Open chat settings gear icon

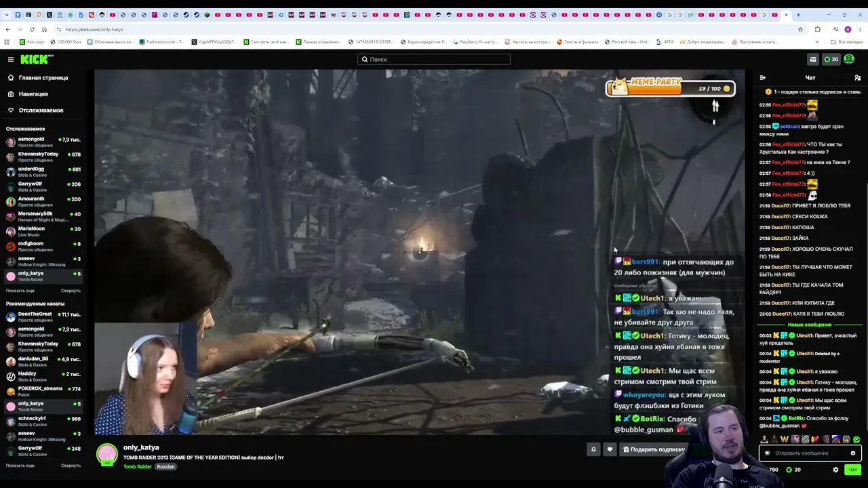point(835,470)
